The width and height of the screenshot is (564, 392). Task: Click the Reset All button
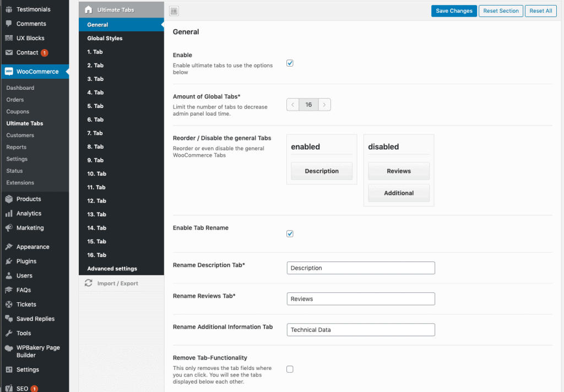click(541, 11)
